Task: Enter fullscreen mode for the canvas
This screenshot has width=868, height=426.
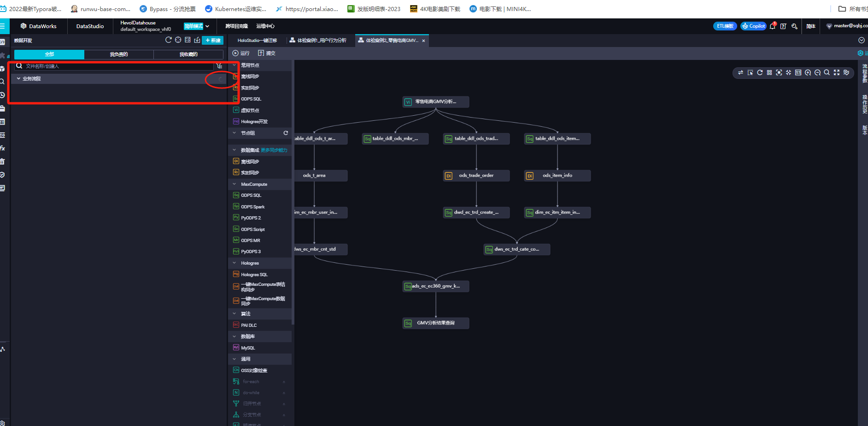Action: pyautogui.click(x=837, y=72)
